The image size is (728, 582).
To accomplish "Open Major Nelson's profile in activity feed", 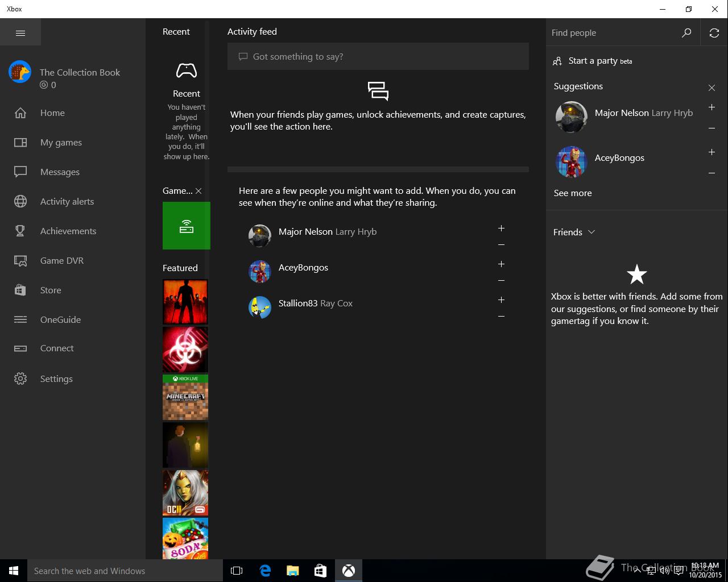I will tap(260, 236).
